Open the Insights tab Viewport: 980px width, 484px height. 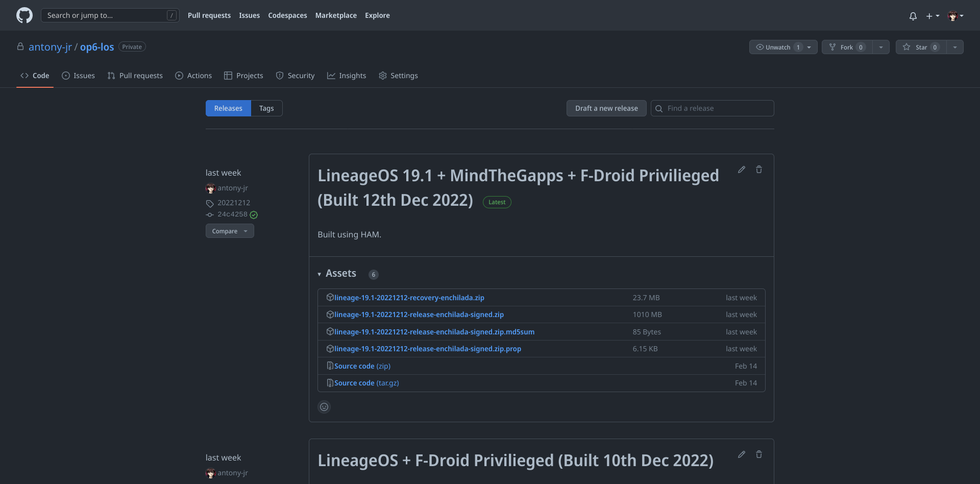click(347, 76)
